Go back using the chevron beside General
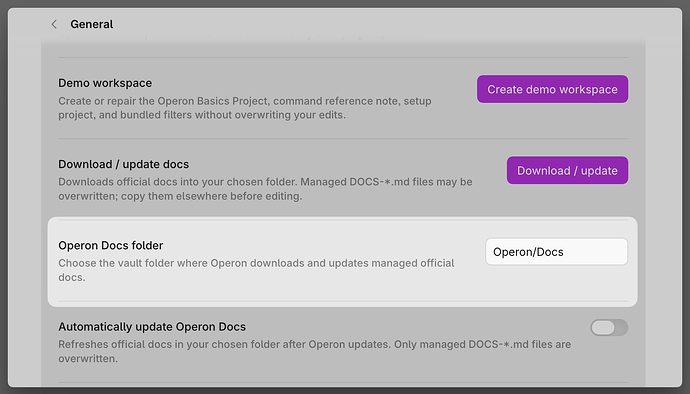690x394 pixels. tap(54, 24)
